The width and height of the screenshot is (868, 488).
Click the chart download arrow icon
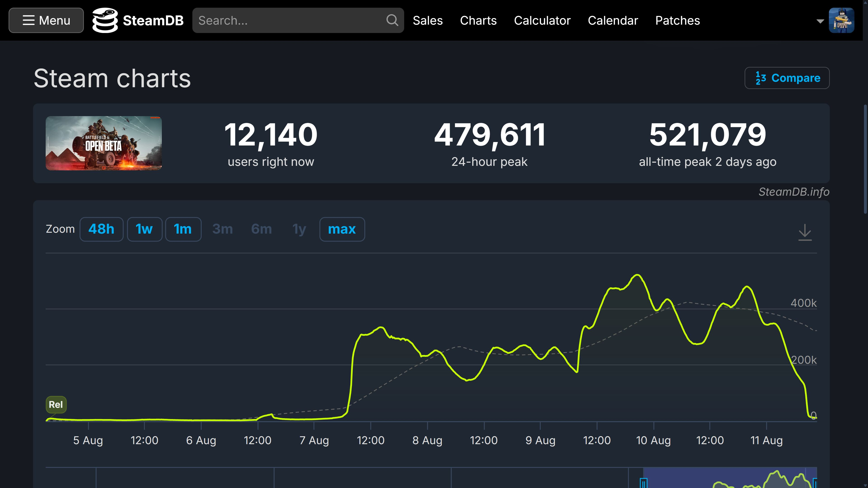click(x=805, y=232)
